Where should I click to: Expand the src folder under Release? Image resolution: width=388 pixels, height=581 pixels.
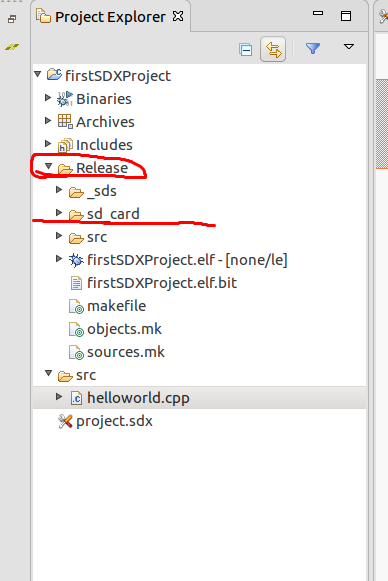point(59,235)
